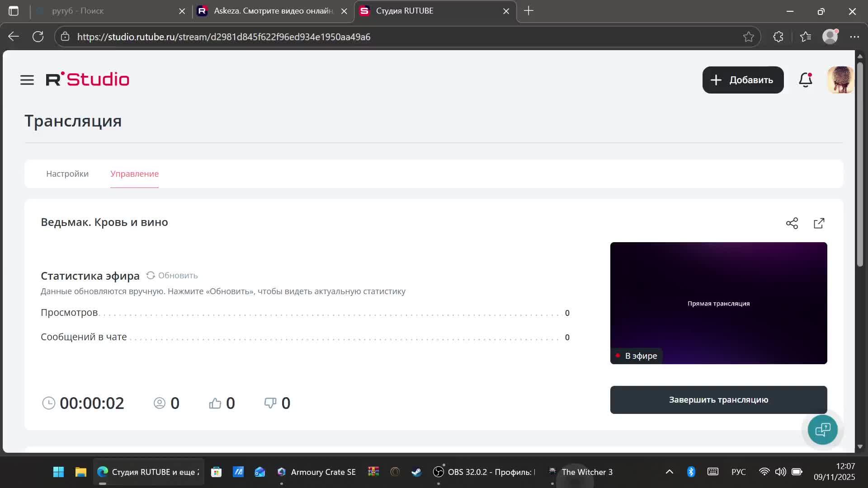This screenshot has height=488, width=868.
Task: Expand the system tray hidden icons
Action: point(670,472)
